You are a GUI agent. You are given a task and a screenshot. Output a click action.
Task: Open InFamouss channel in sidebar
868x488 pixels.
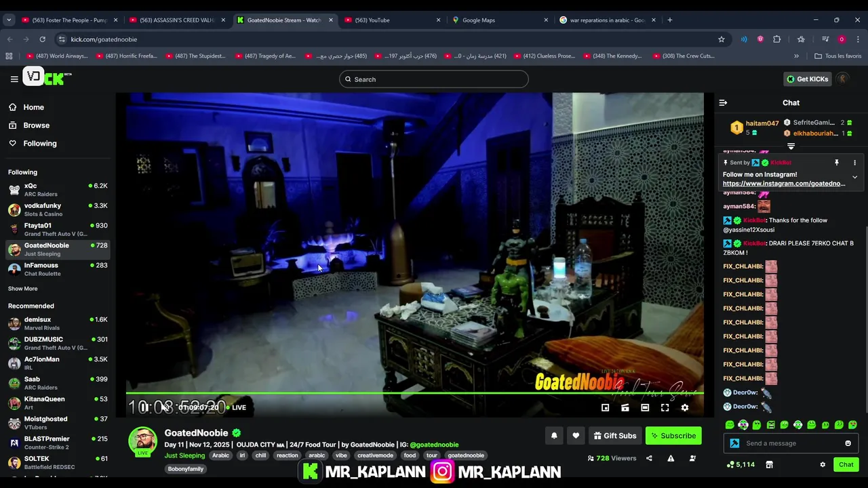coord(58,269)
